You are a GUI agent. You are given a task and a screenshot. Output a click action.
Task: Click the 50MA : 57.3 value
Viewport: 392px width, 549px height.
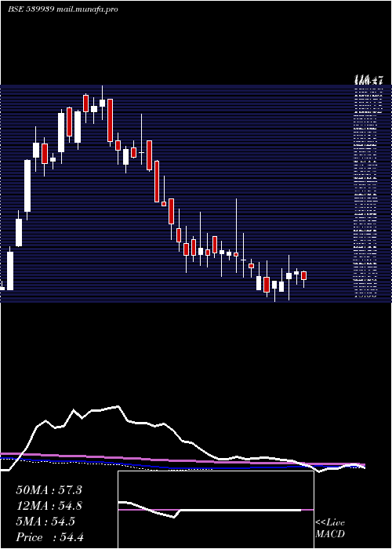[x=49, y=490]
